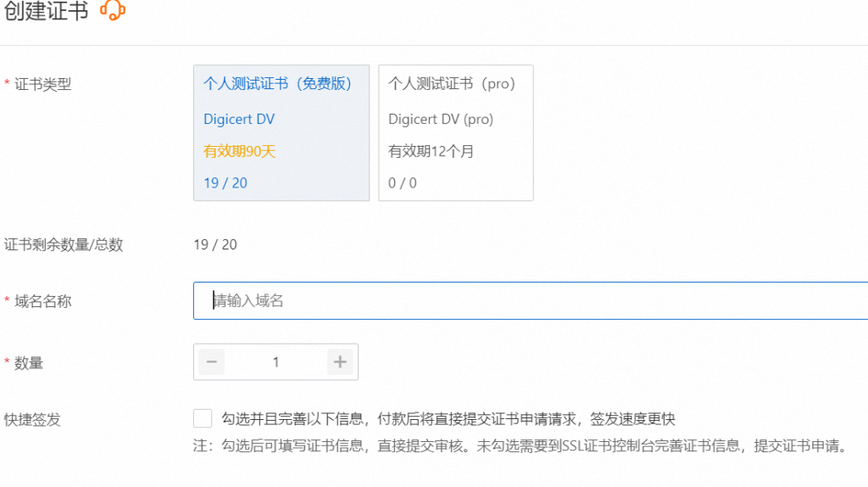Viewport: 868px width, 487px height.
Task: Tick the 快捷签发 checkbox
Action: point(203,418)
